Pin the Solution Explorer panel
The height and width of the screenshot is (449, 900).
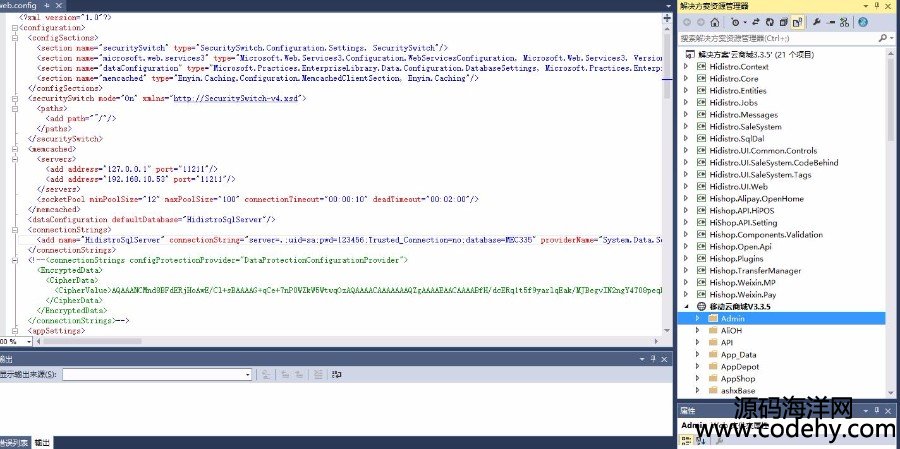(877, 5)
